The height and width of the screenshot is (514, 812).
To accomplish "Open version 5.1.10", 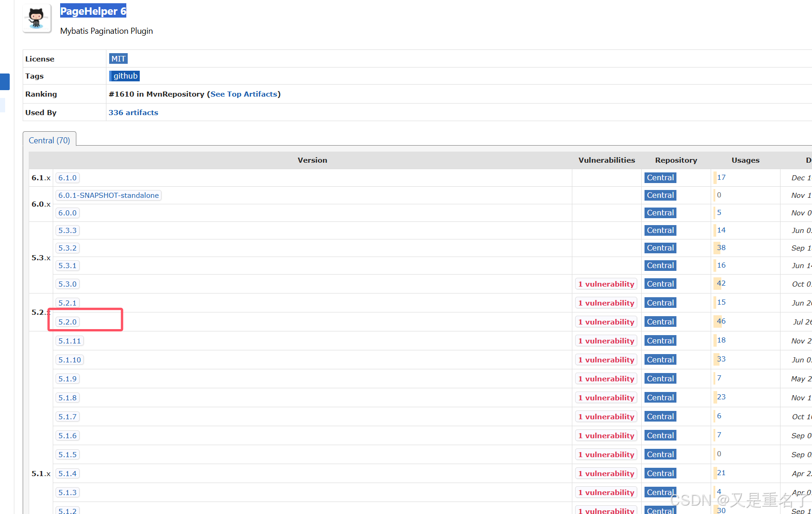I will coord(70,360).
